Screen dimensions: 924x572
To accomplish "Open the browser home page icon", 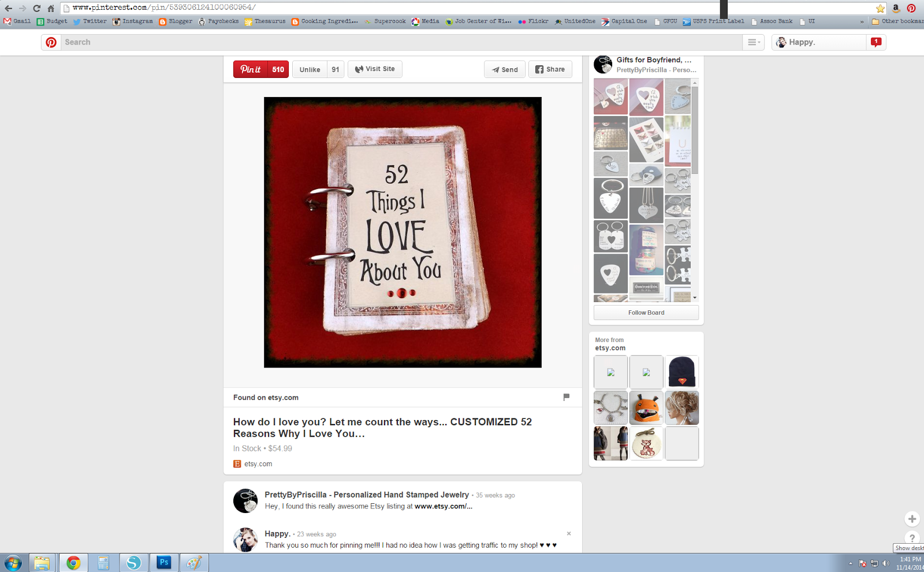I will pyautogui.click(x=51, y=8).
